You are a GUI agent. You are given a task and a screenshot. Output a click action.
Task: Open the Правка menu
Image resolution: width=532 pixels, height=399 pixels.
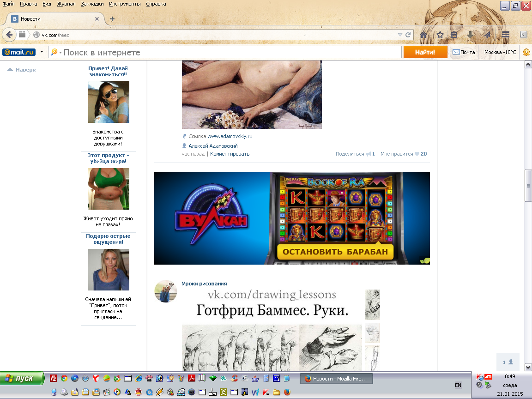(29, 4)
